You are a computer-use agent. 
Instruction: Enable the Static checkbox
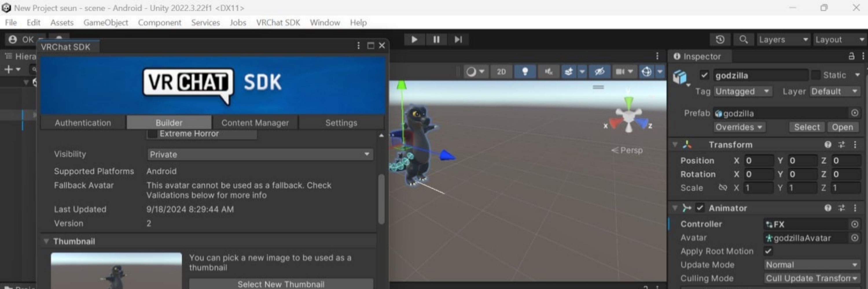[815, 75]
